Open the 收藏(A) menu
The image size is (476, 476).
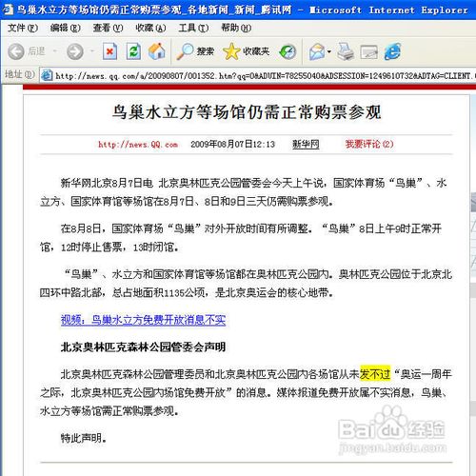(x=150, y=28)
